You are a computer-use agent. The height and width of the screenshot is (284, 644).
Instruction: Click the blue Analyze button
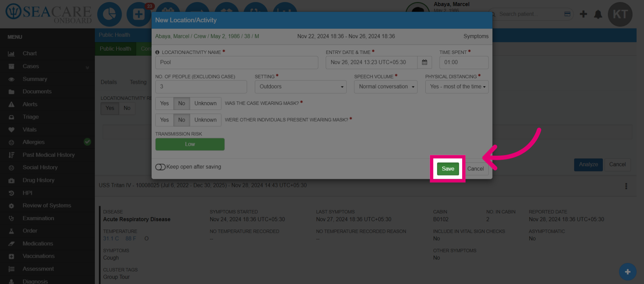tap(588, 165)
